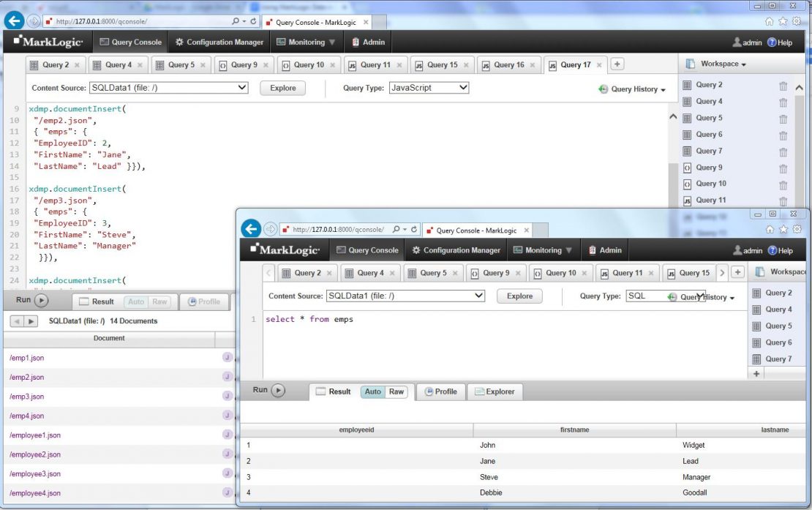This screenshot has height=510, width=812.
Task: Delete Query 4 from rear workspace list
Action: [783, 102]
